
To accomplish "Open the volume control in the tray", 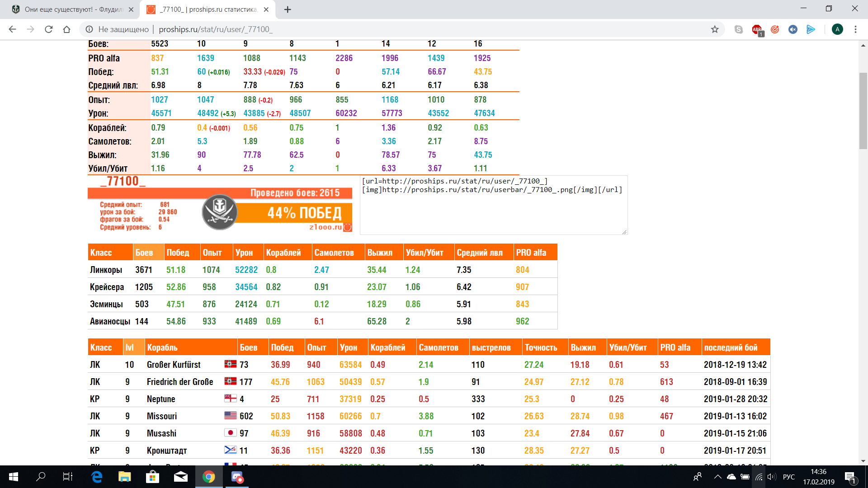I will pos(771,477).
